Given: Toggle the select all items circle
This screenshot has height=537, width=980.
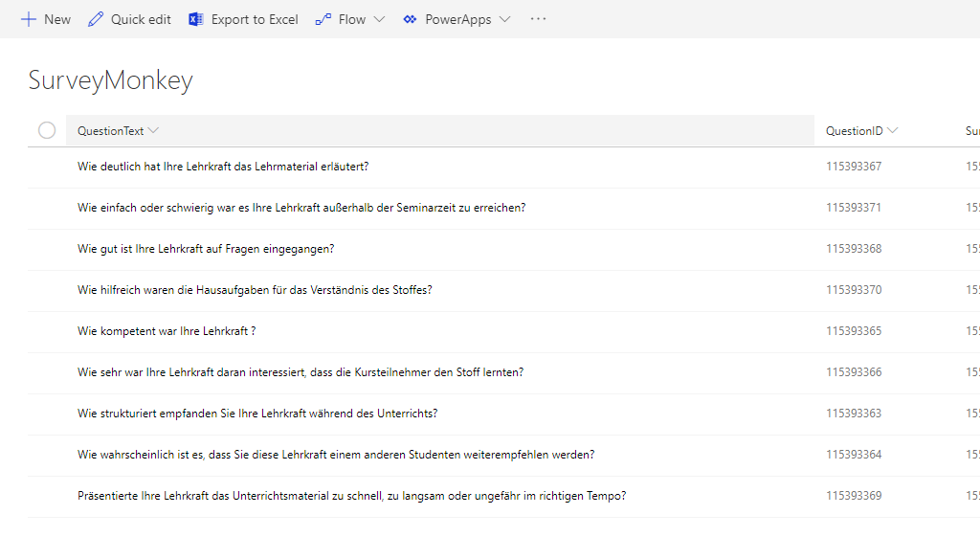Looking at the screenshot, I should (47, 130).
